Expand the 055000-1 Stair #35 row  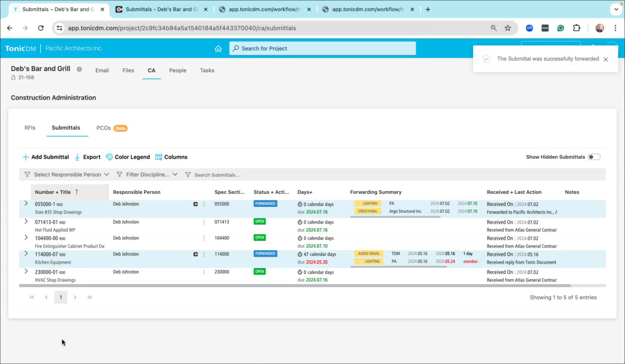click(26, 203)
